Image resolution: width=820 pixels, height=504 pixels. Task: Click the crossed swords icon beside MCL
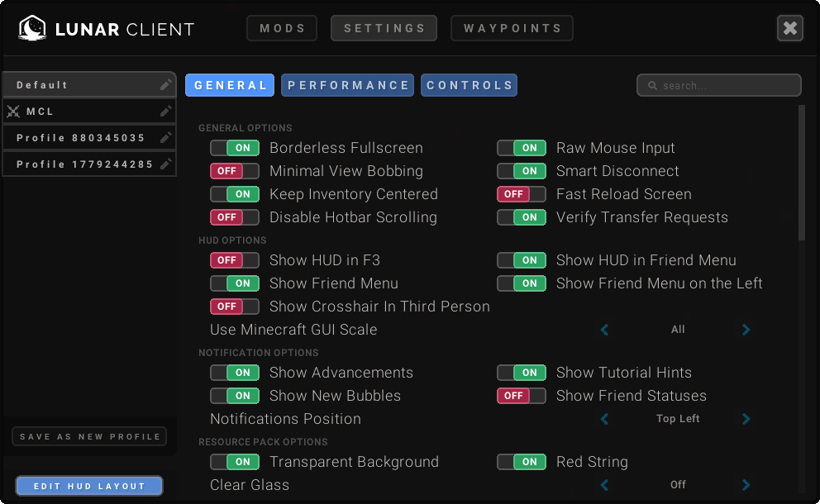pos(13,112)
